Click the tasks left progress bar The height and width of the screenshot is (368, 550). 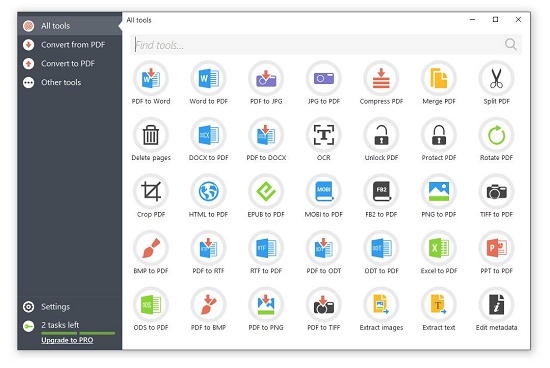(78, 333)
